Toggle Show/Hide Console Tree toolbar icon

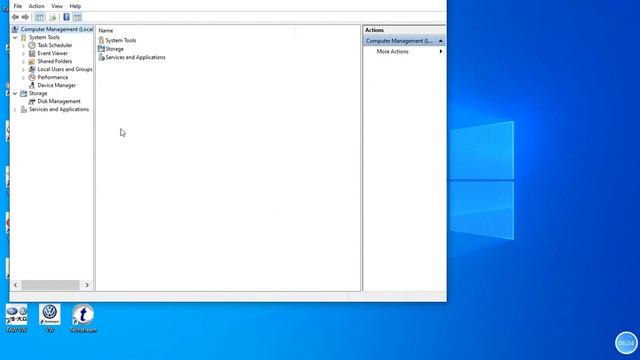point(40,17)
